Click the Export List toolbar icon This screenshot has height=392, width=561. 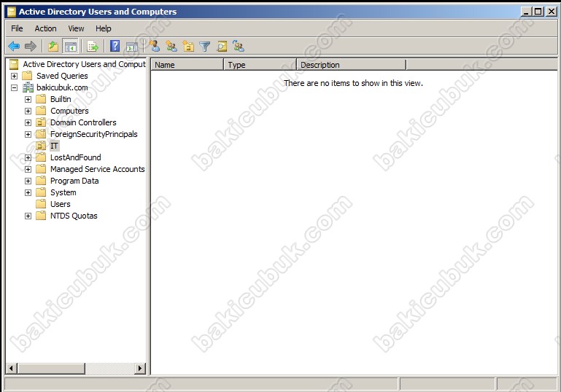tap(93, 46)
